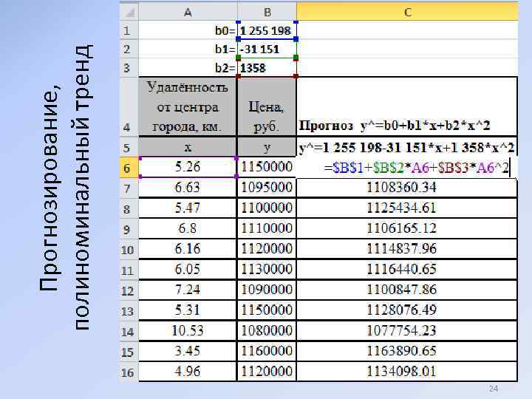The image size is (532, 399).
Task: Click price cell 1100000
Action: click(x=267, y=208)
